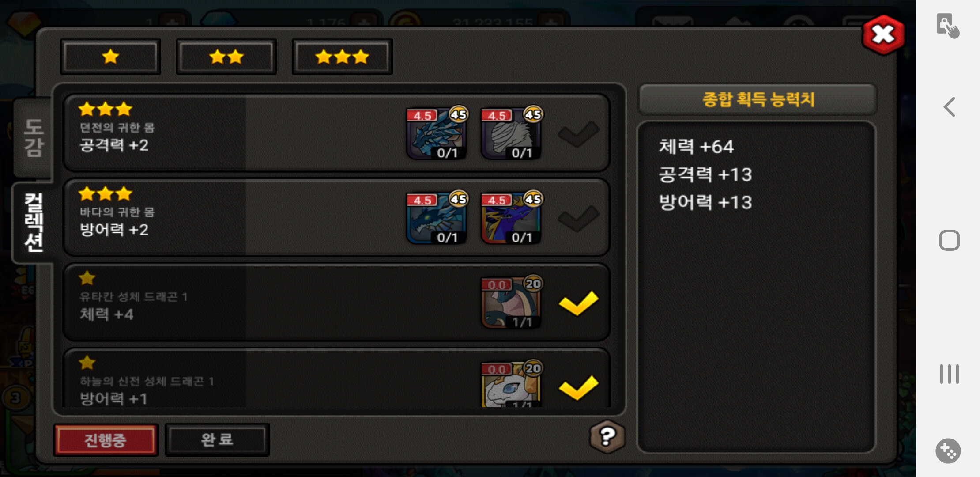Click the game controller icon in side bar

(x=948, y=451)
